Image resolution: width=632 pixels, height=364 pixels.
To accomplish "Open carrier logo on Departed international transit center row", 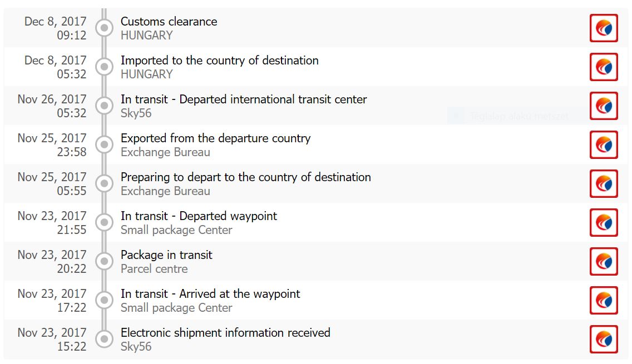I will 604,106.
